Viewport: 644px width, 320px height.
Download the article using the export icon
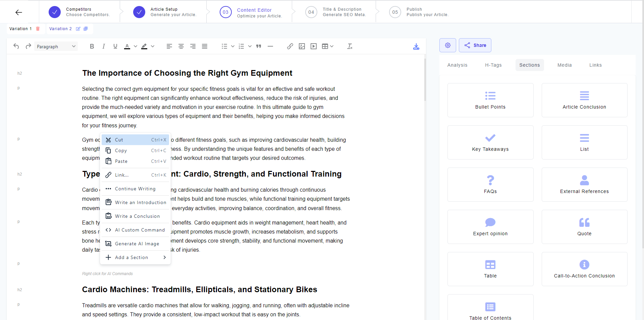click(416, 47)
